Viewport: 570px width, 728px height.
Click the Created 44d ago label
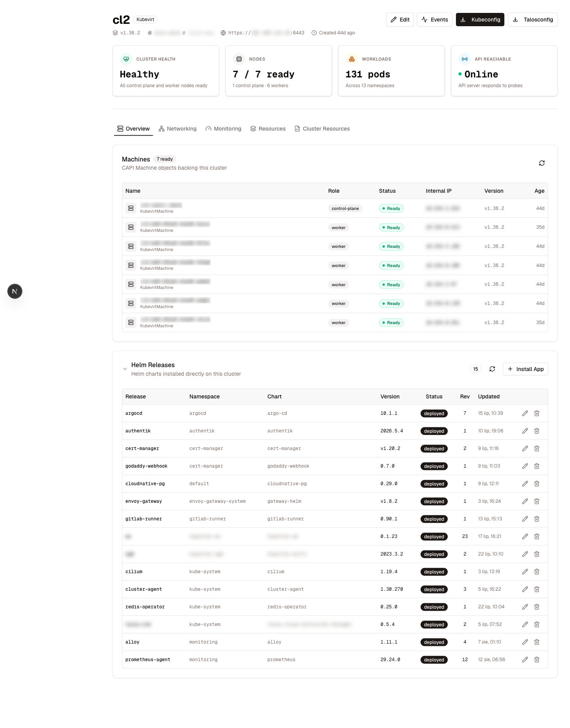point(333,33)
